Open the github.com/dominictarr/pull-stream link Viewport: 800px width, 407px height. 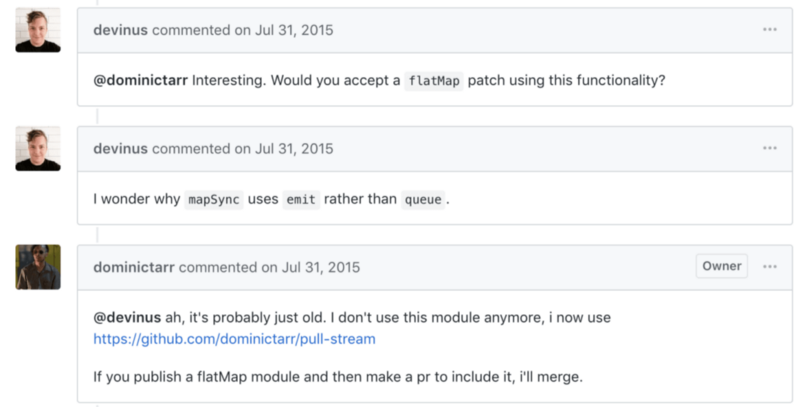tap(234, 339)
